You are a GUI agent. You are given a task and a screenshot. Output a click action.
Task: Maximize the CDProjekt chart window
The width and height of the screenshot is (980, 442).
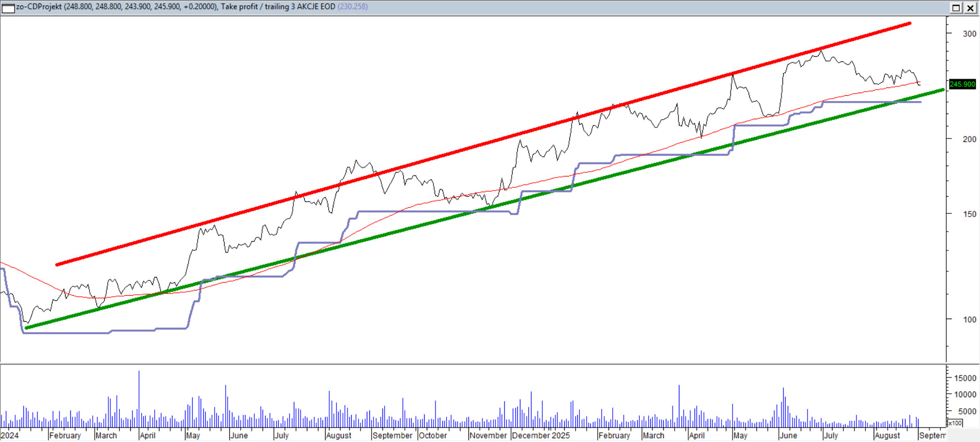pos(956,7)
